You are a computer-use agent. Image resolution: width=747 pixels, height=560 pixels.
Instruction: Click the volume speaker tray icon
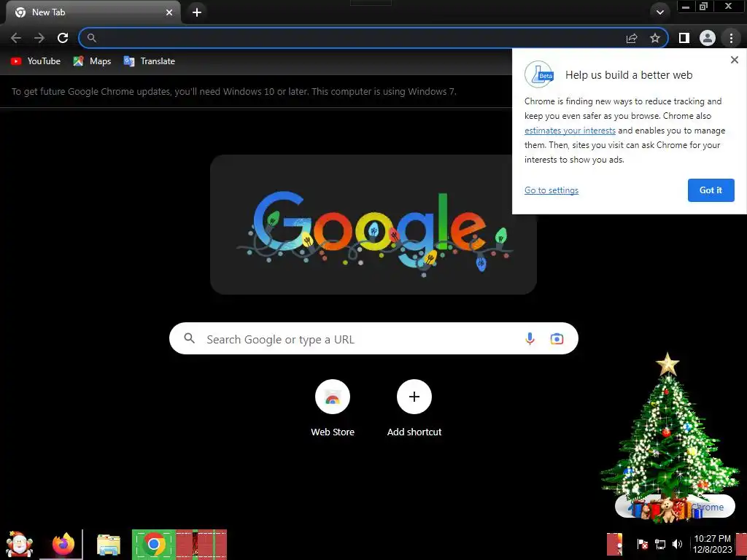point(677,544)
